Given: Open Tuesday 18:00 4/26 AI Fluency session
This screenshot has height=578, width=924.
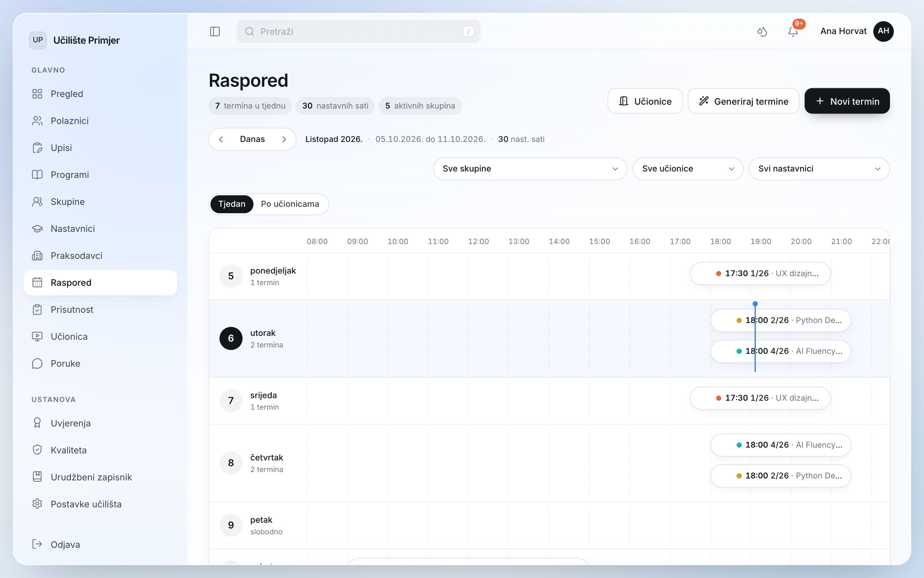Looking at the screenshot, I should pyautogui.click(x=780, y=351).
